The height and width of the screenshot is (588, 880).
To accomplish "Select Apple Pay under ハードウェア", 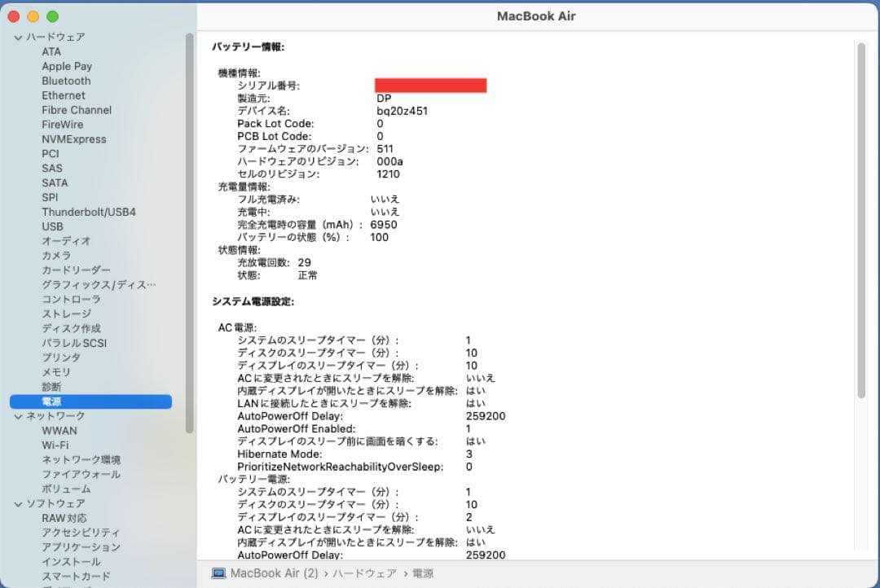I will [67, 66].
